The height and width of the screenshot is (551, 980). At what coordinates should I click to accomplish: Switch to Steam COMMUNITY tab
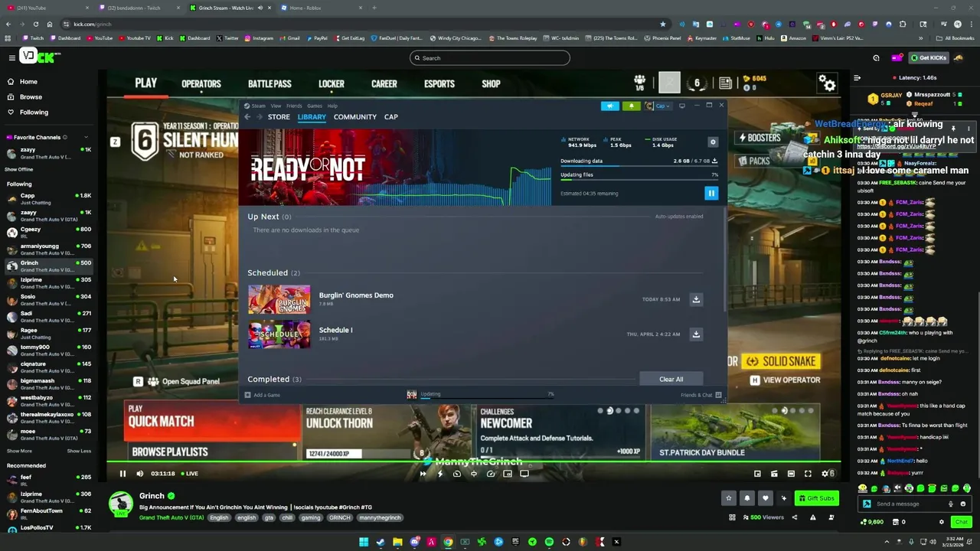(x=354, y=117)
